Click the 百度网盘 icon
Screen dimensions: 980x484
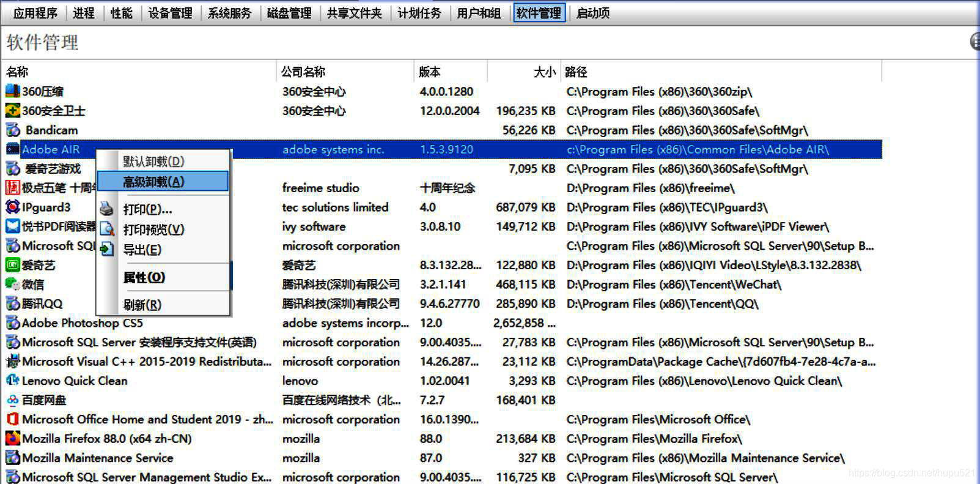click(x=12, y=400)
